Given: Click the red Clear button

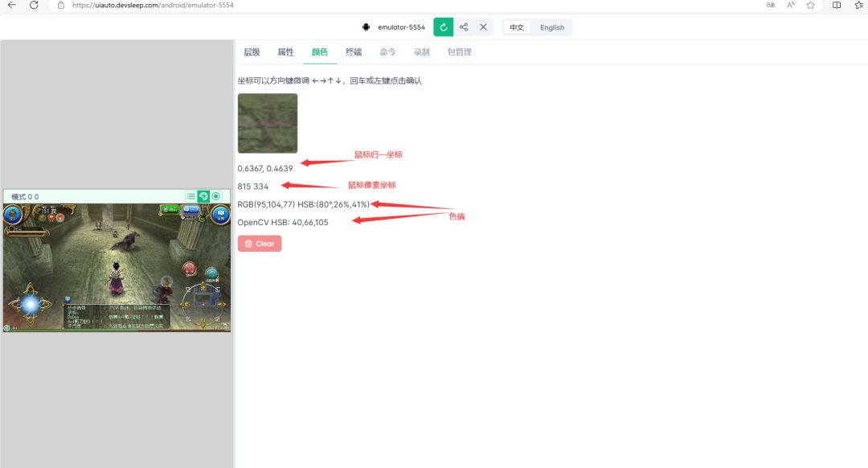Looking at the screenshot, I should tap(260, 244).
